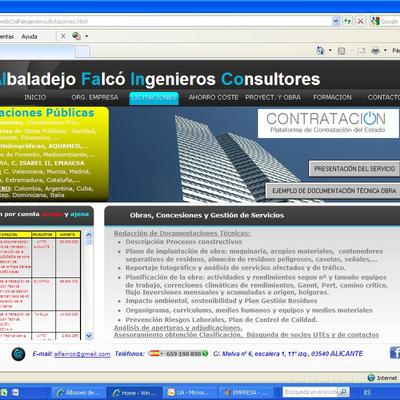Click the Internet zone globe icon
The height and width of the screenshot is (400, 400).
(x=371, y=378)
